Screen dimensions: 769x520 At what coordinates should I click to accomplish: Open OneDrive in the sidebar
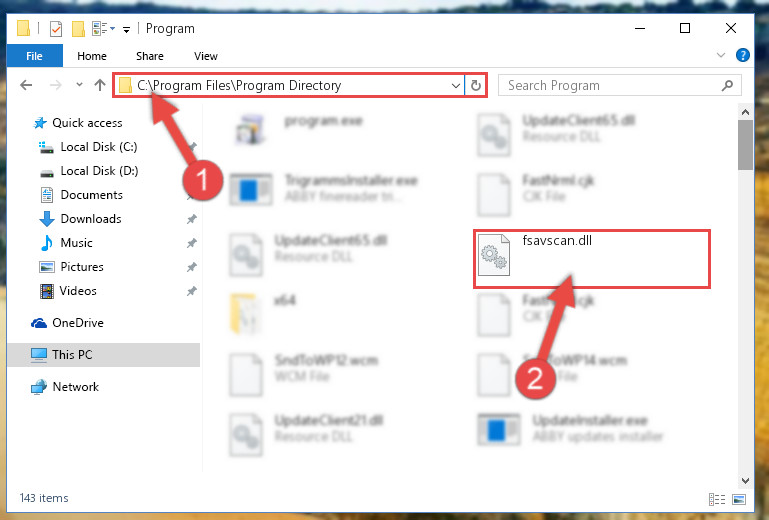point(78,323)
